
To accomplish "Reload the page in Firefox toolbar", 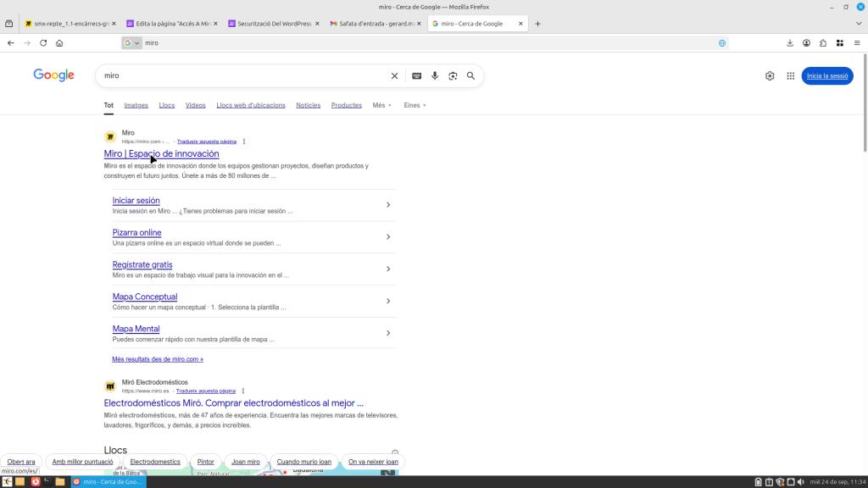I will pyautogui.click(x=43, y=42).
